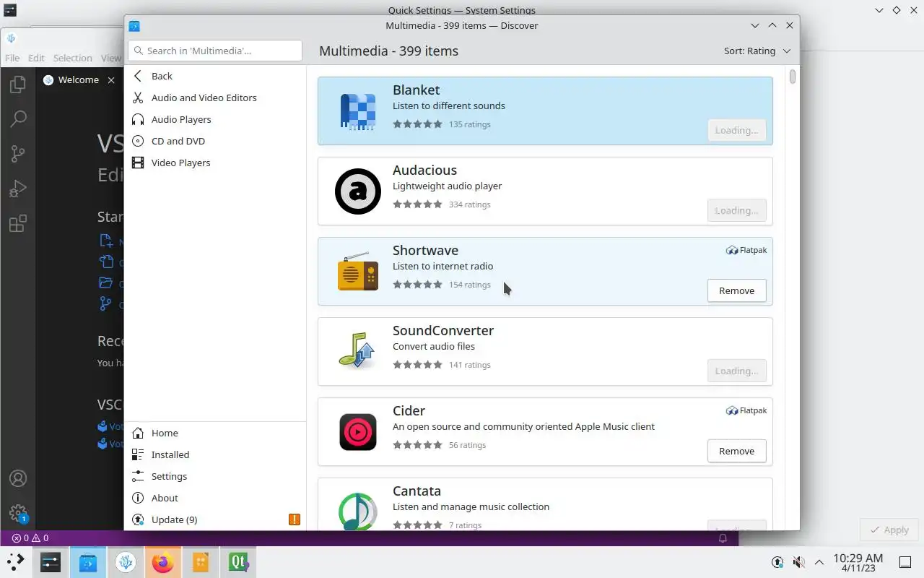
Task: Close the VS Code Welcome tab
Action: 111,79
